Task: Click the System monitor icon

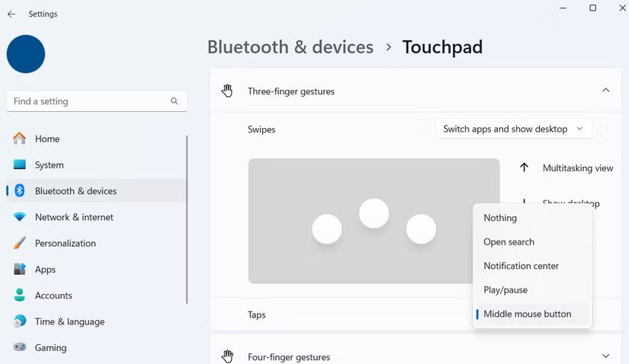Action: coord(20,164)
